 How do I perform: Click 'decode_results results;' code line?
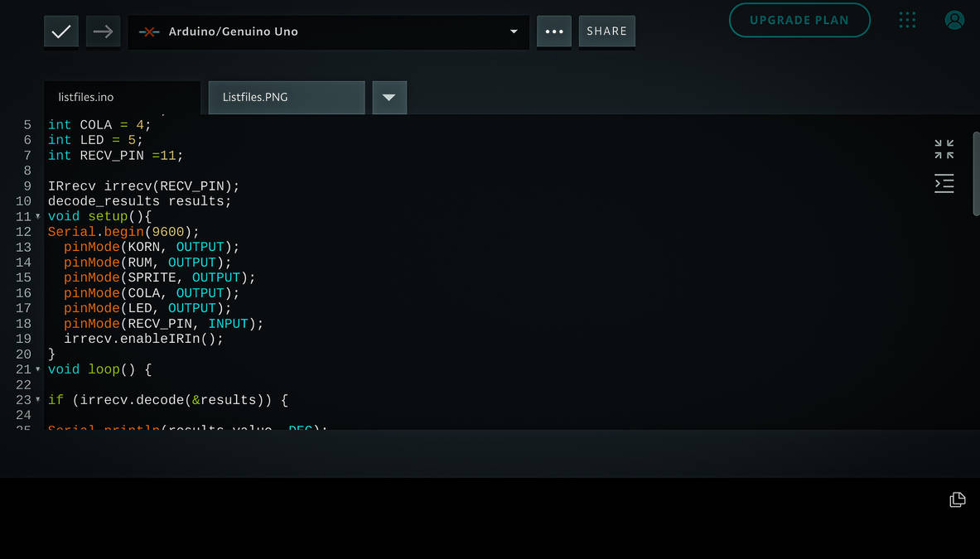tap(139, 201)
